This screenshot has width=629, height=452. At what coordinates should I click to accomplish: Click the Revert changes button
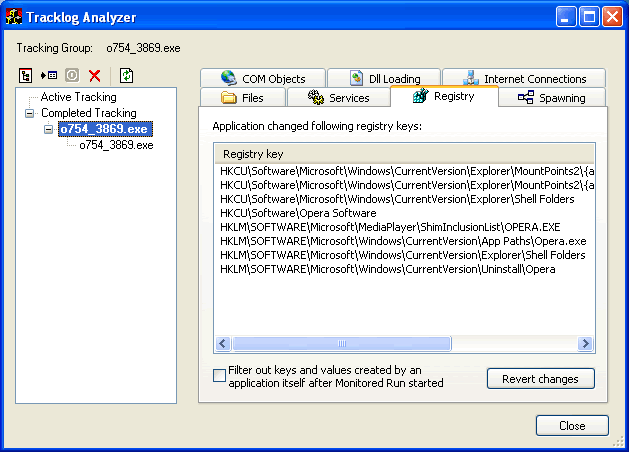[x=540, y=379]
